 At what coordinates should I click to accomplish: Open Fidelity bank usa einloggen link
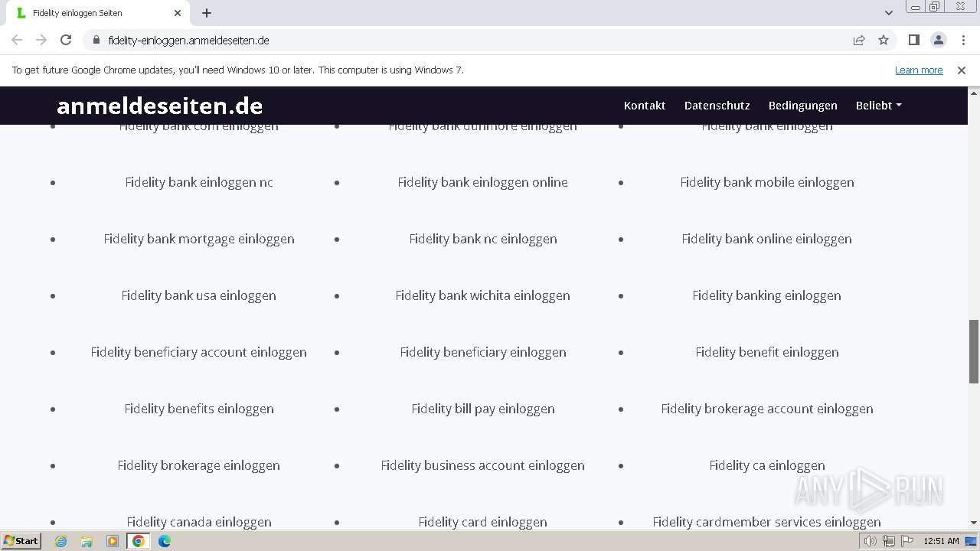(199, 295)
